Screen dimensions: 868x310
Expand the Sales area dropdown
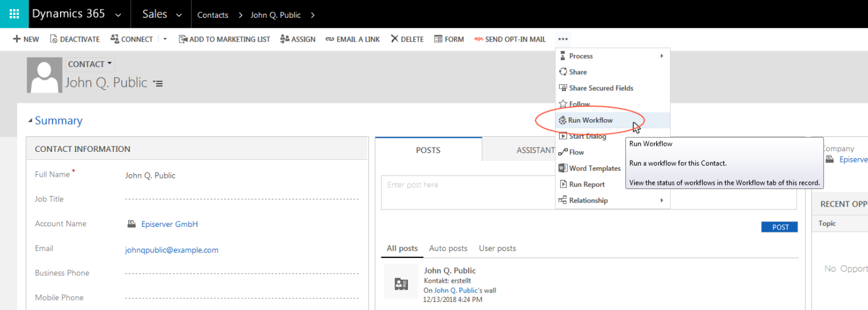[179, 14]
